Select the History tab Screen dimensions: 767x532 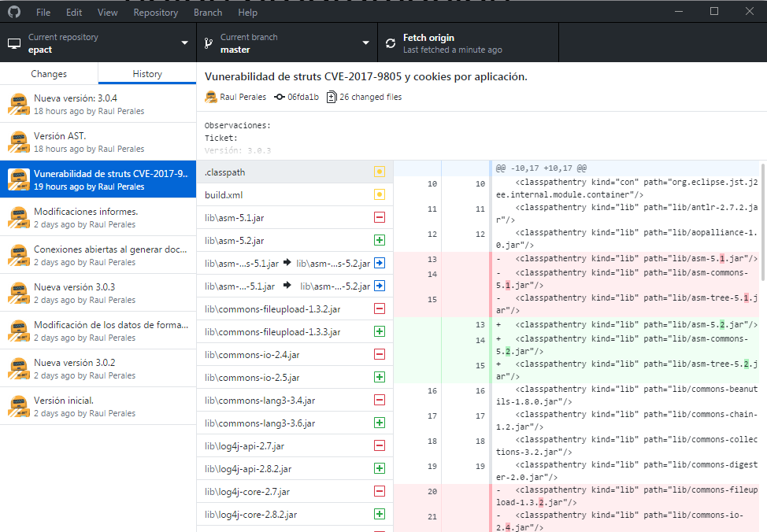click(146, 72)
